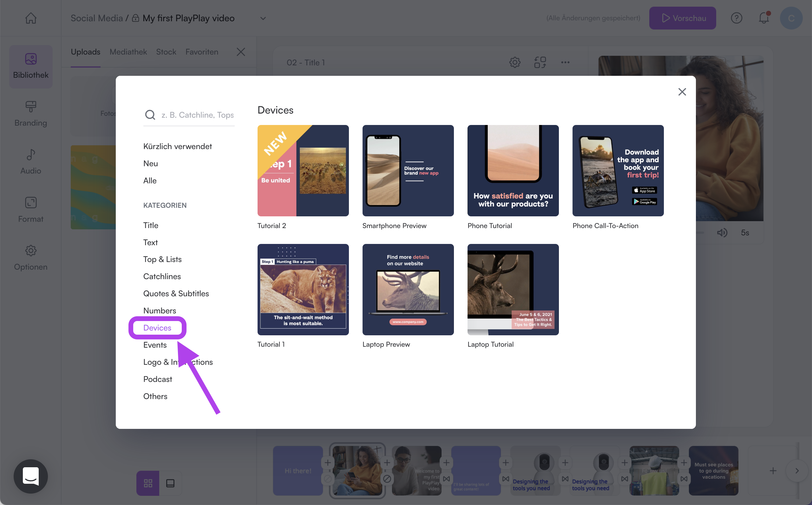
Task: Open the help question mark icon
Action: point(736,18)
